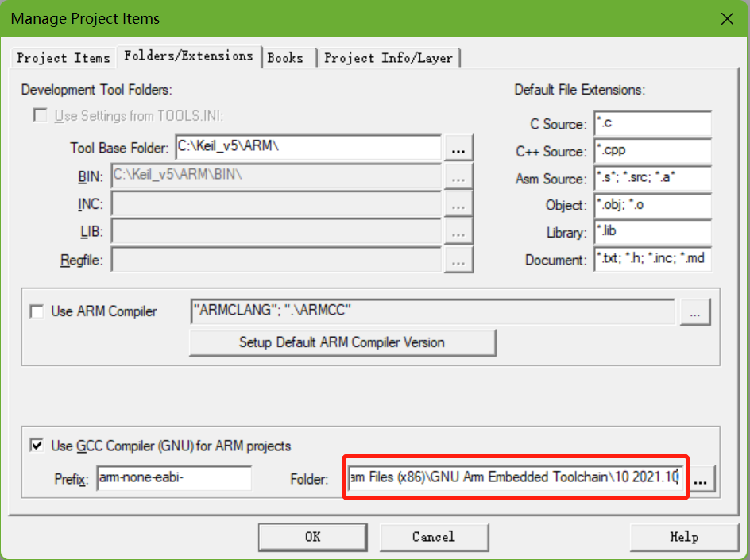Click into the Tool Base Folder field
The width and height of the screenshot is (750, 560).
click(307, 148)
